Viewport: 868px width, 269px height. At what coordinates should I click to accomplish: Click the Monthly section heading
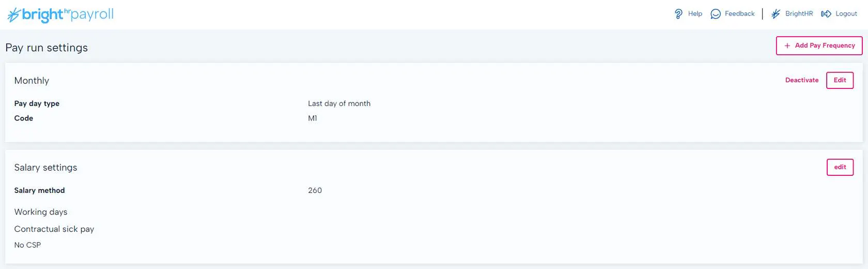(32, 81)
